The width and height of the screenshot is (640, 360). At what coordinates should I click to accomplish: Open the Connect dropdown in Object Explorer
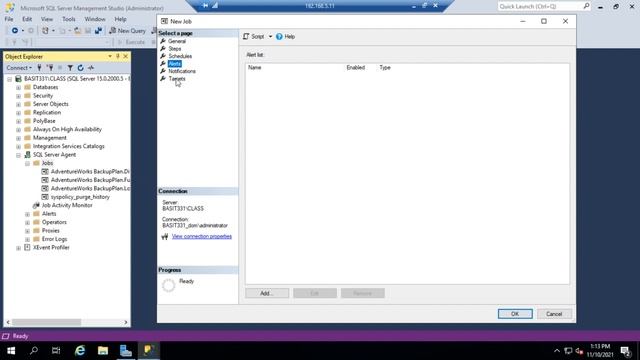click(19, 68)
